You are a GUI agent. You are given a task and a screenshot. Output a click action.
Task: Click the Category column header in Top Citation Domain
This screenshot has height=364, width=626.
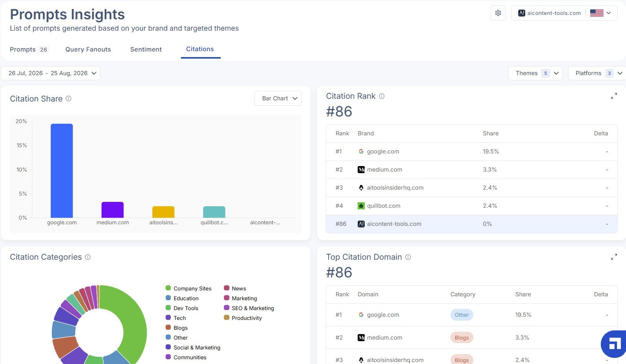[463, 294]
